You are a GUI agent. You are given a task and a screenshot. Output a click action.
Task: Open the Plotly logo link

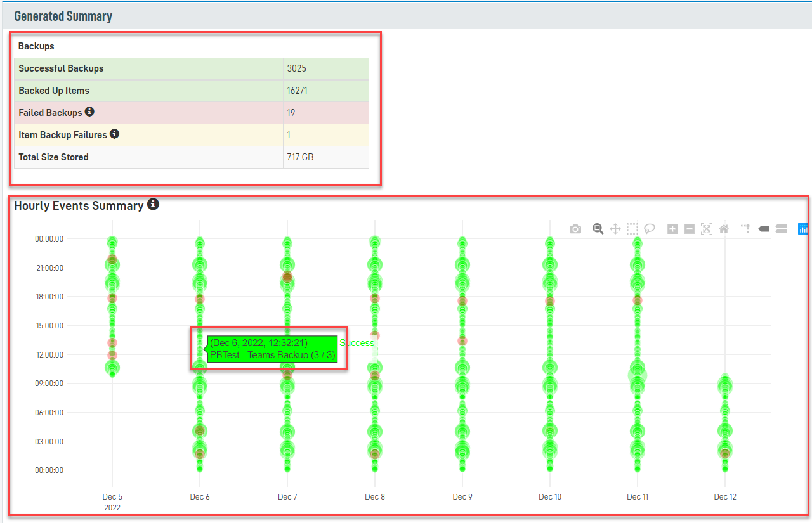803,229
